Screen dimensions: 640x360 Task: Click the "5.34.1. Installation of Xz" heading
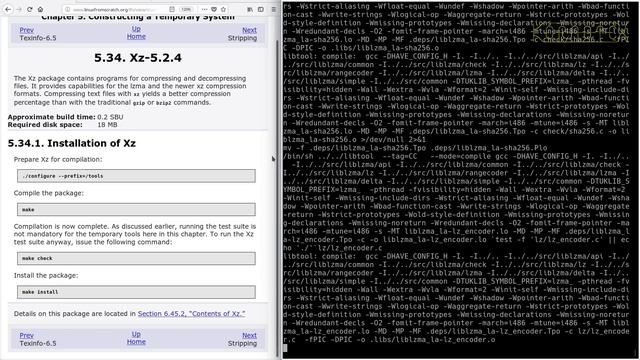tap(72, 143)
